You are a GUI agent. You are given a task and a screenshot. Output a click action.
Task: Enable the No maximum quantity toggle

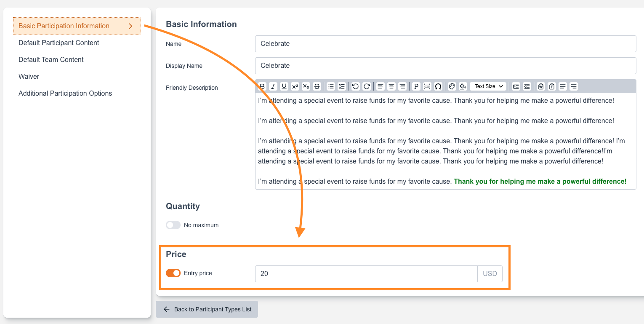173,225
